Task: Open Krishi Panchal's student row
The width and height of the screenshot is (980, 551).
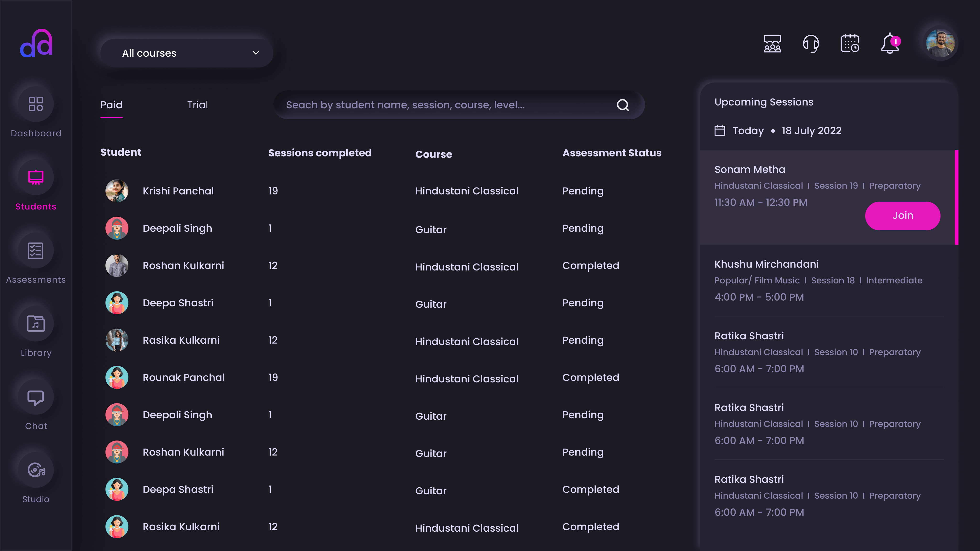Action: [178, 191]
